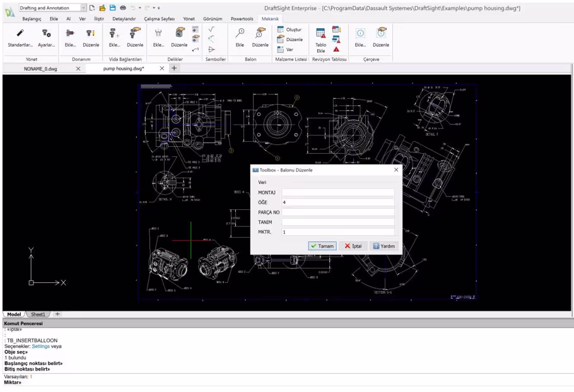574x392 pixels.
Task: Click Ekle in the Çerçeve panel
Action: click(360, 38)
